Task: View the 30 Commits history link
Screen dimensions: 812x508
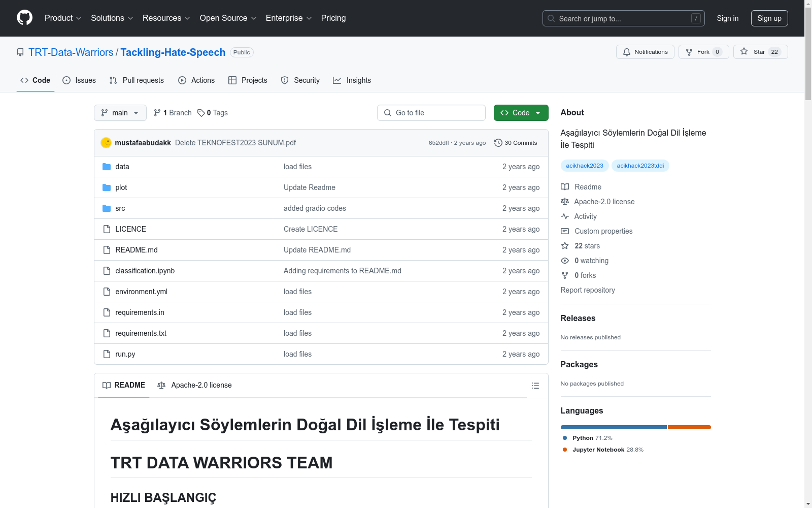Action: [516, 143]
